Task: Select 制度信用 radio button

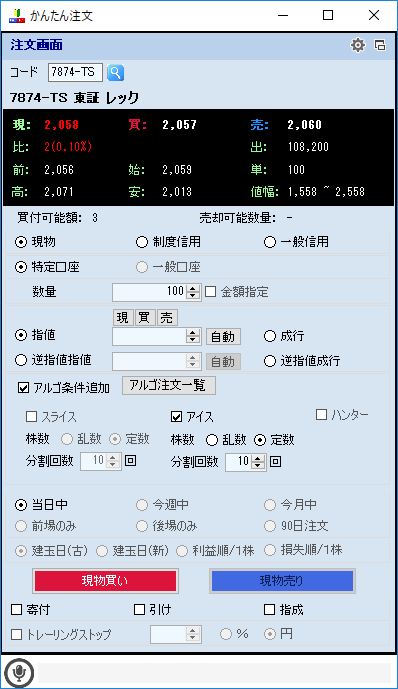Action: pos(141,242)
